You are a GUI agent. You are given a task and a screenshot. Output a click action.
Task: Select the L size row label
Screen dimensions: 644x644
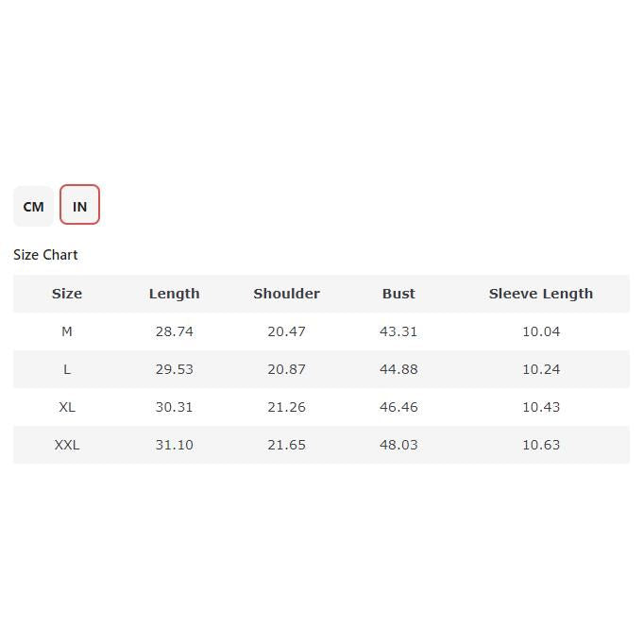coord(67,369)
